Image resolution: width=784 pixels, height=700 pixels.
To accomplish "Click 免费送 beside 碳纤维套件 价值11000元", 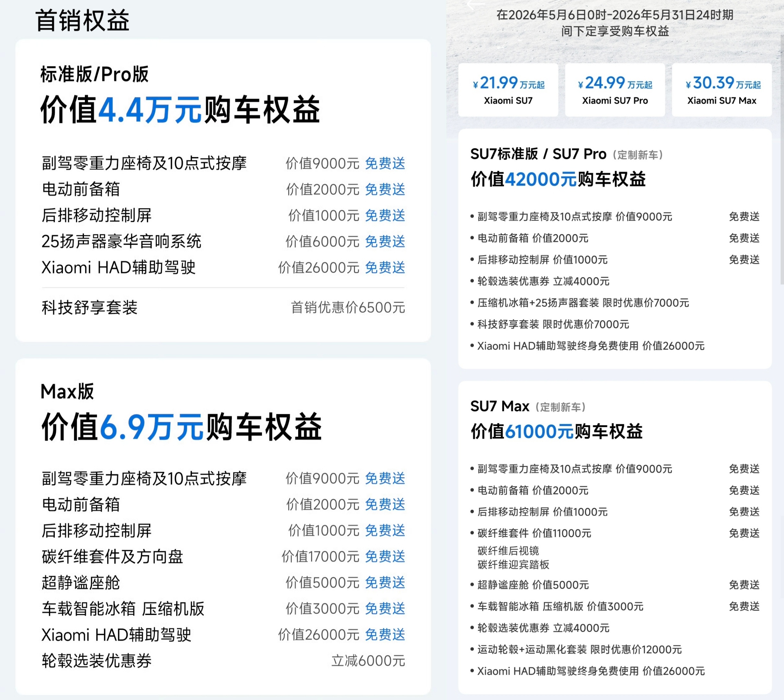I will coord(744,533).
